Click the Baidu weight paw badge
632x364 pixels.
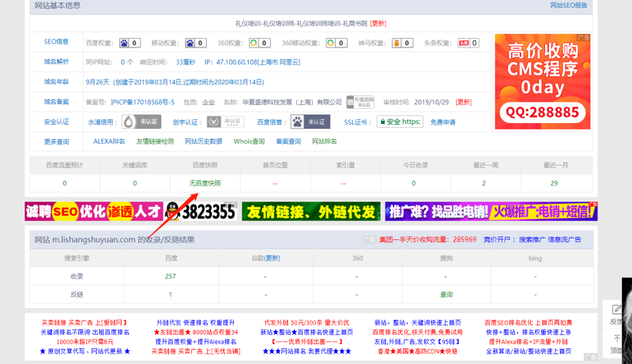click(130, 43)
